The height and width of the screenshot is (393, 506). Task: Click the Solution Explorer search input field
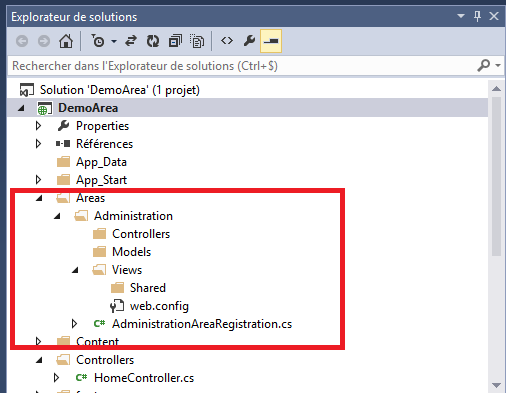(x=242, y=66)
